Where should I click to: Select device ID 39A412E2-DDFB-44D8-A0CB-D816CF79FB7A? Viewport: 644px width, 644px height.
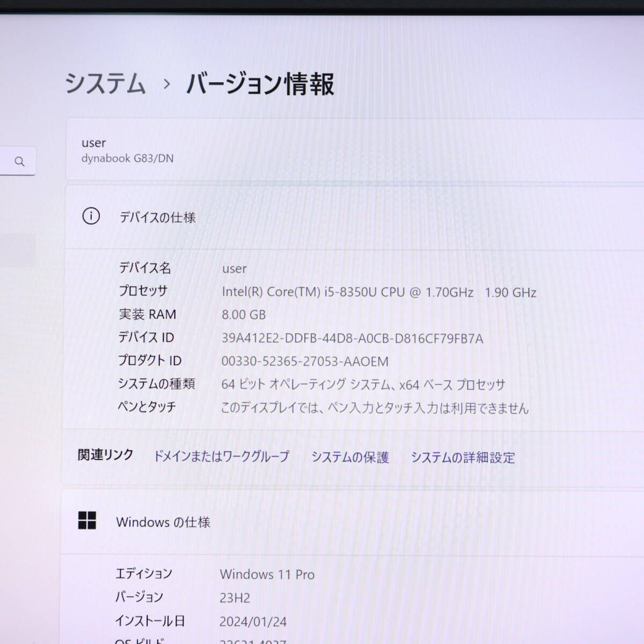(x=352, y=339)
